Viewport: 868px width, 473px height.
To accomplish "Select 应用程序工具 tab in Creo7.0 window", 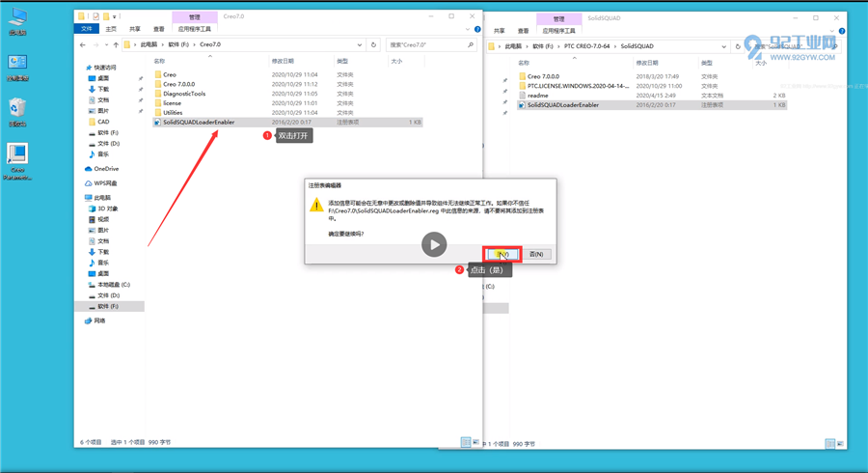I will coord(194,29).
